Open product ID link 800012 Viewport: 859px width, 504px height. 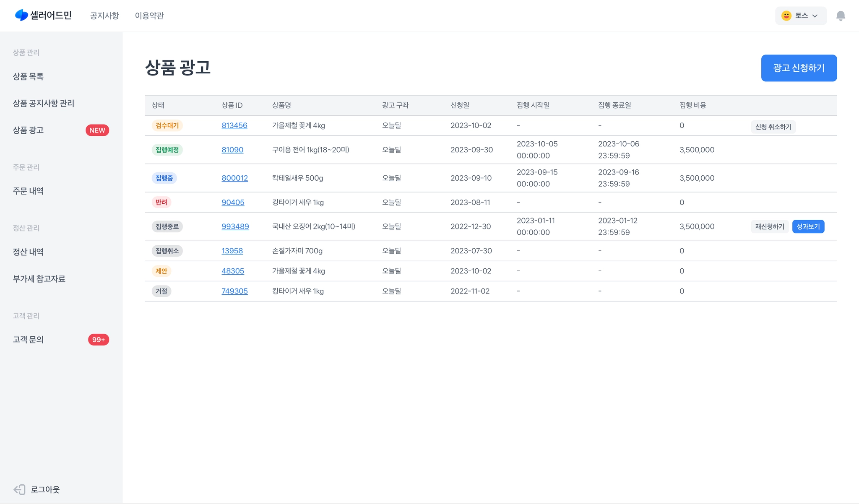234,178
